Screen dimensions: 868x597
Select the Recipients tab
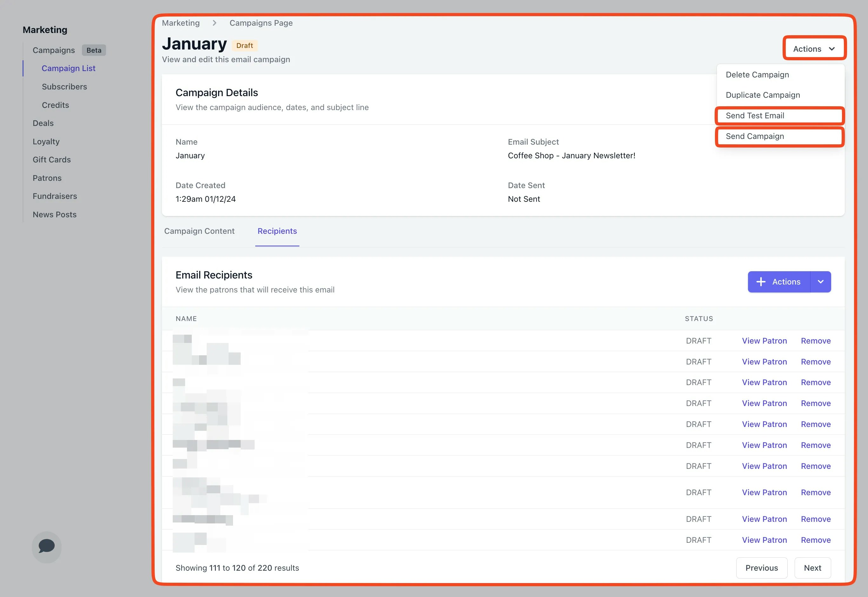pos(277,231)
